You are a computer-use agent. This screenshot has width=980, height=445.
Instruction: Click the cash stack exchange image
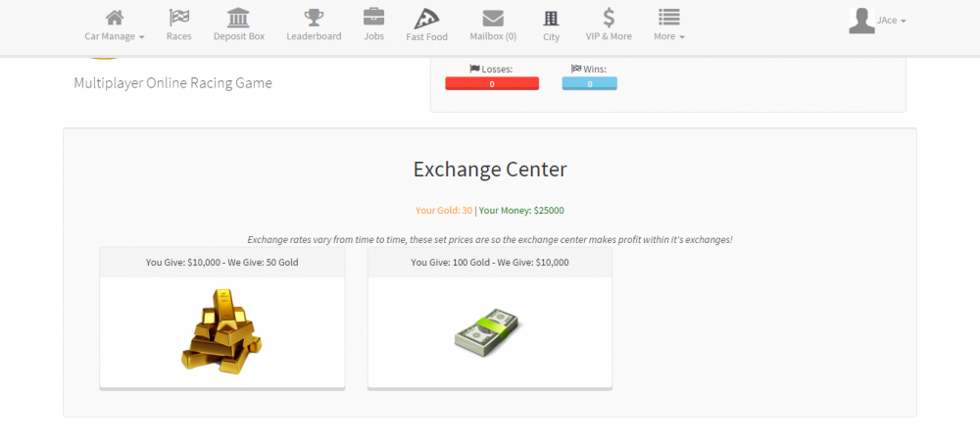(x=489, y=330)
